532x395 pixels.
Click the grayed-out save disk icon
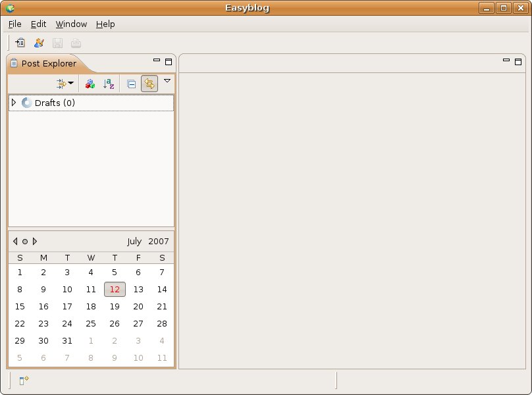point(57,43)
